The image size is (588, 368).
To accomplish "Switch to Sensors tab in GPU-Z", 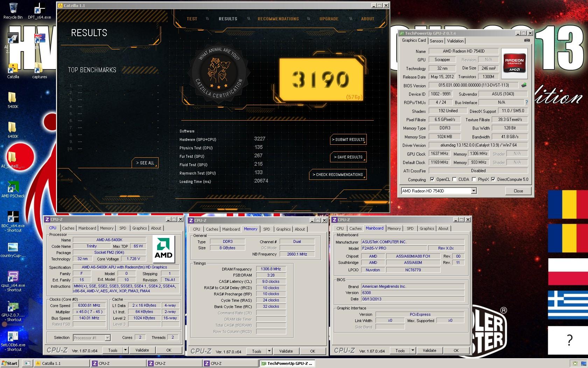I will pyautogui.click(x=436, y=41).
